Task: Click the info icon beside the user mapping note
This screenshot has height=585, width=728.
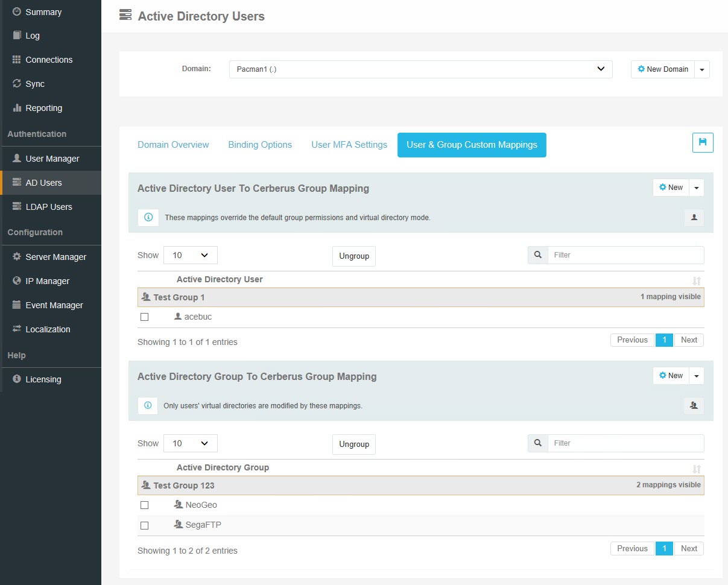Action: tap(148, 218)
